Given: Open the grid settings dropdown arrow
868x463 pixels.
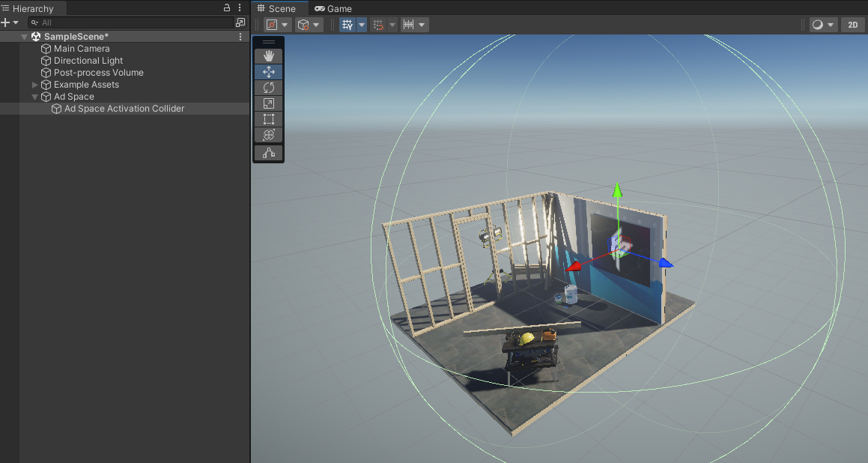Looking at the screenshot, I should point(362,25).
